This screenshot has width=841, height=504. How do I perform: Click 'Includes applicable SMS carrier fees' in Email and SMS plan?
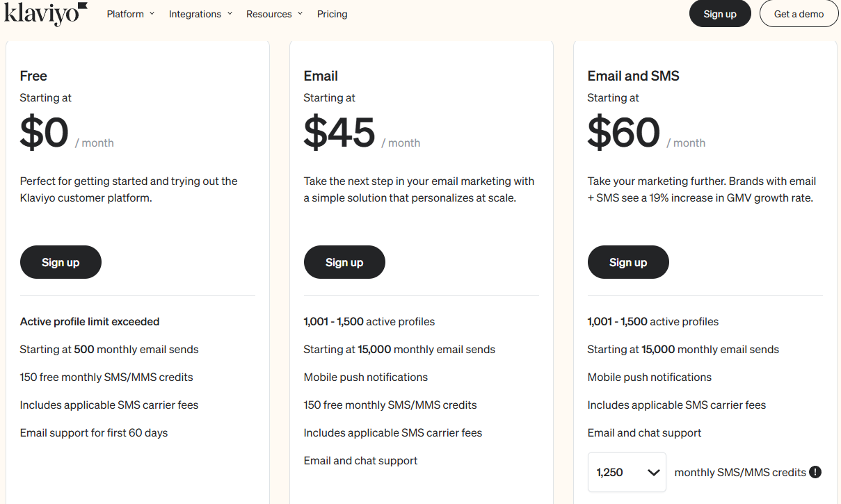677,405
